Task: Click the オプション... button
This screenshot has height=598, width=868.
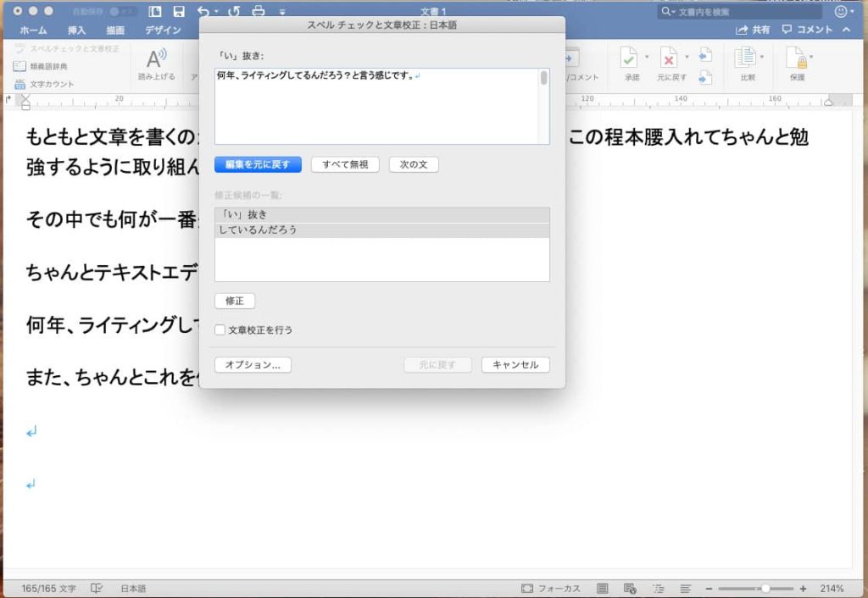Action: 253,364
